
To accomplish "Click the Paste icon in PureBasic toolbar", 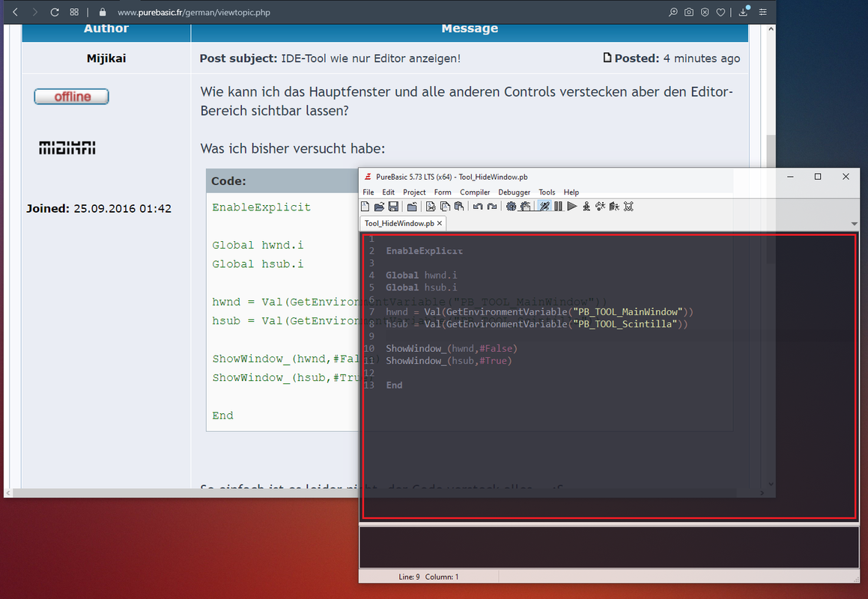I will coord(459,207).
